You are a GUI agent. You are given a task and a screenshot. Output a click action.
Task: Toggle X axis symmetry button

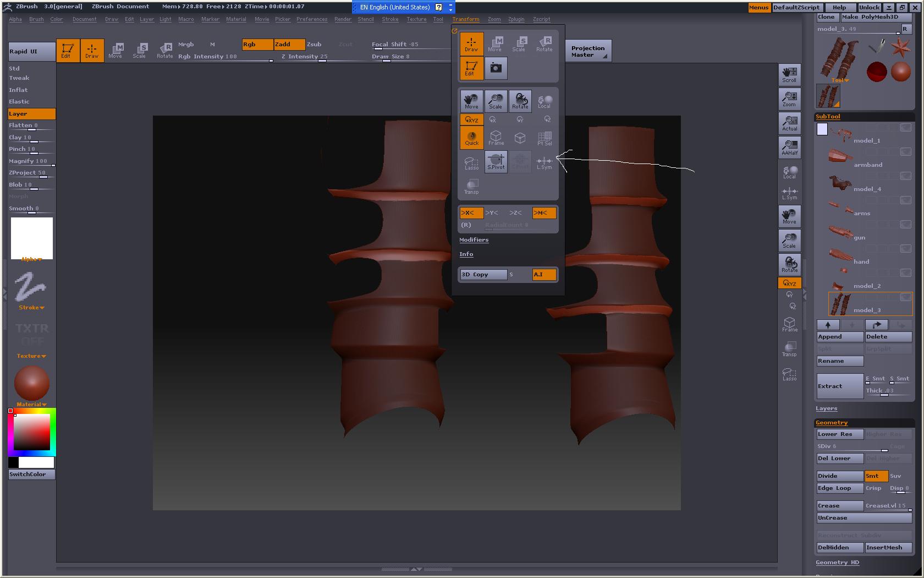coord(471,213)
